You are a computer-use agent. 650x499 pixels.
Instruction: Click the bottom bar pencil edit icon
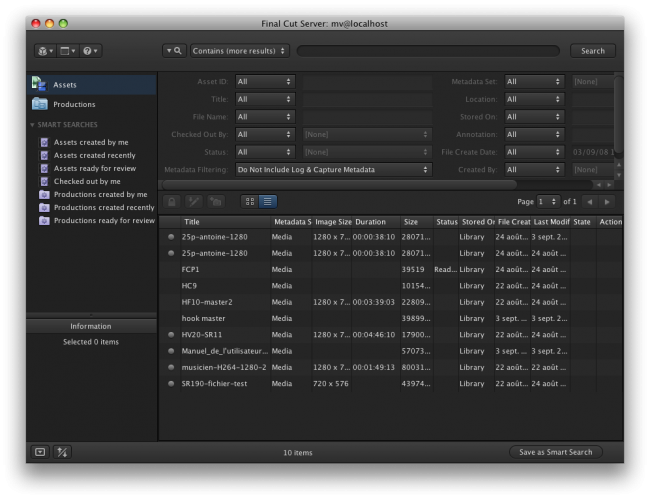(x=62, y=452)
